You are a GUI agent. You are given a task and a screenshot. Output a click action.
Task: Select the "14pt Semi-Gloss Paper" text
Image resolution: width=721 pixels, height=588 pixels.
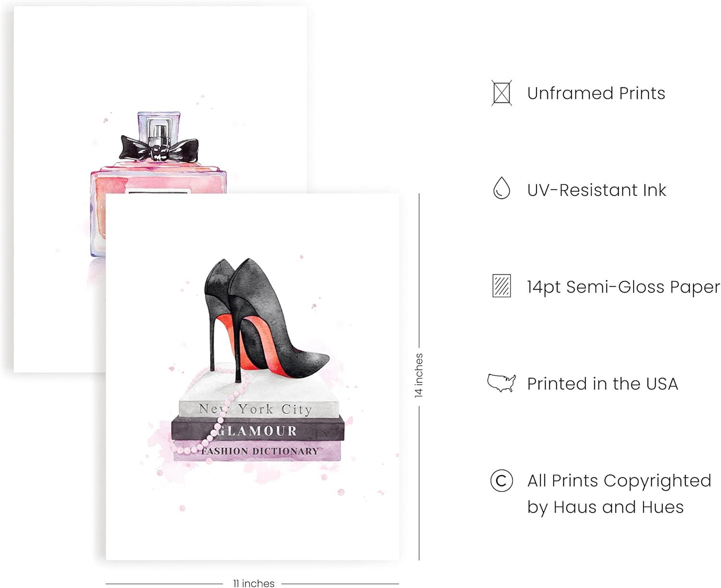(623, 287)
